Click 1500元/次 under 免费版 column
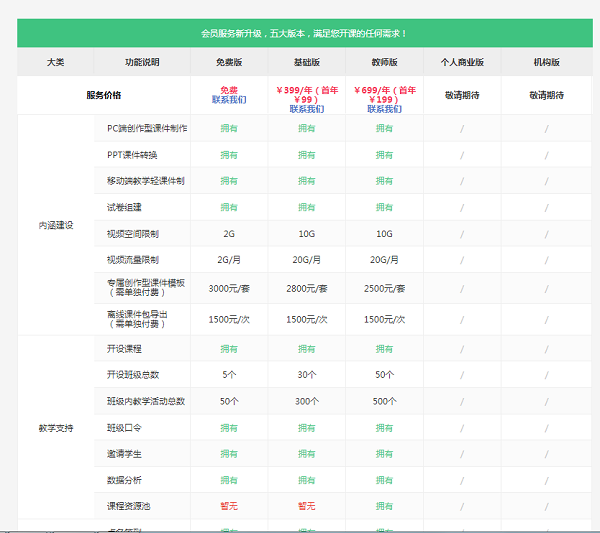 click(229, 319)
